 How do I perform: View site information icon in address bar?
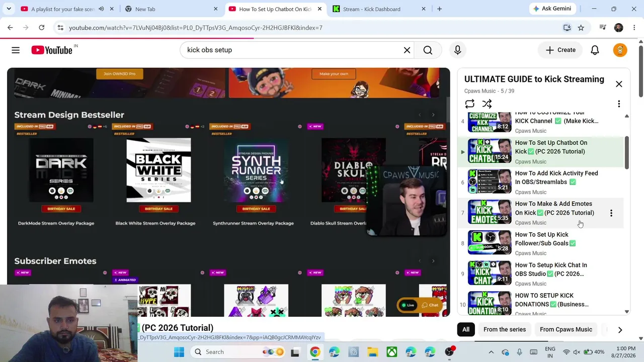pos(60,28)
